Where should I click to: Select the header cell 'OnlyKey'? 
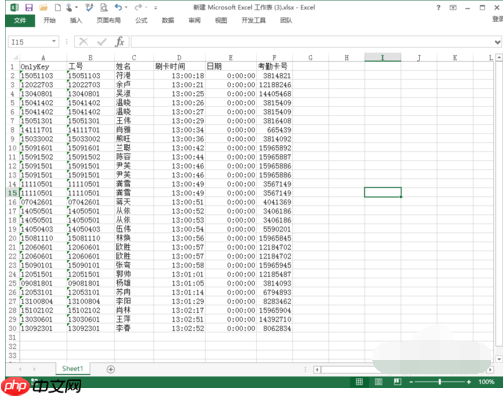[x=43, y=66]
